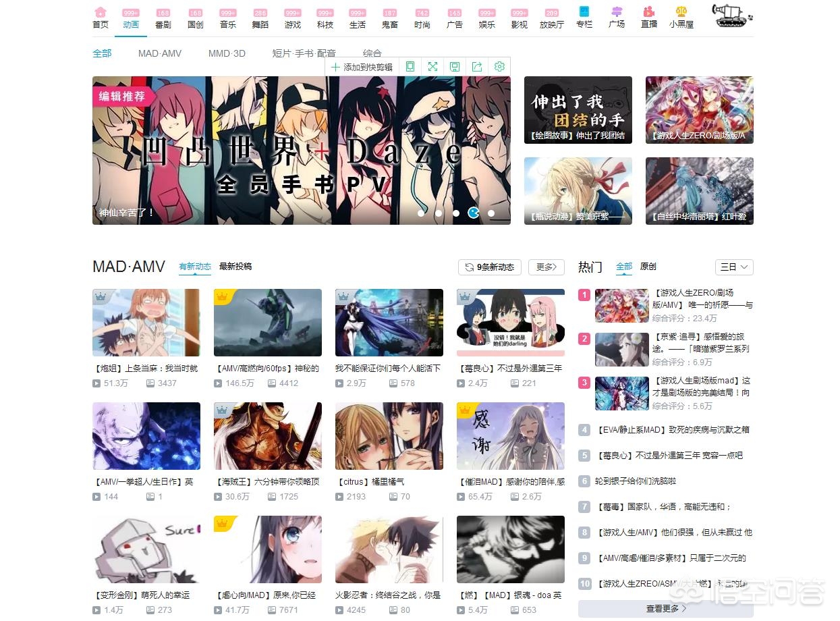Image resolution: width=840 pixels, height=621 pixels.
Task: Select the active fourth carousel dot
Action: tap(474, 213)
